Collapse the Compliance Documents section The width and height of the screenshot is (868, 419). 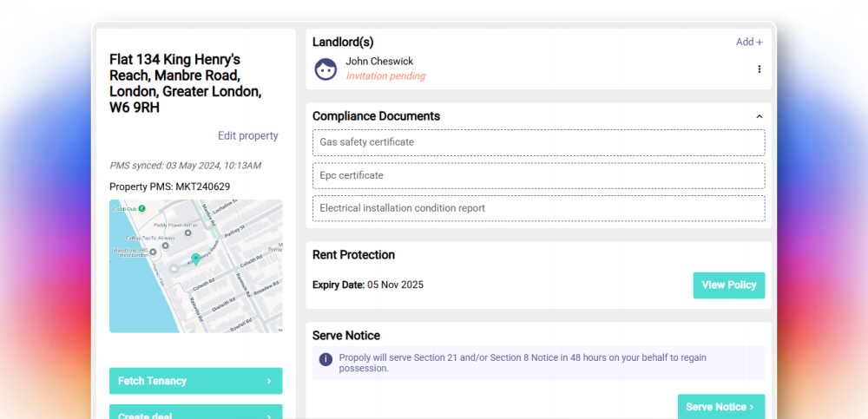(x=759, y=116)
